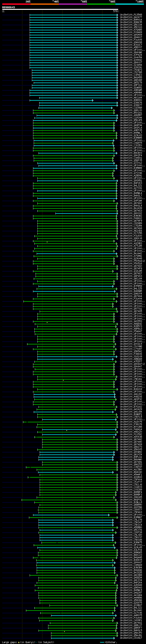Select label UniRef100_C1E9Q8
146x644 pixels.
[x=131, y=108]
